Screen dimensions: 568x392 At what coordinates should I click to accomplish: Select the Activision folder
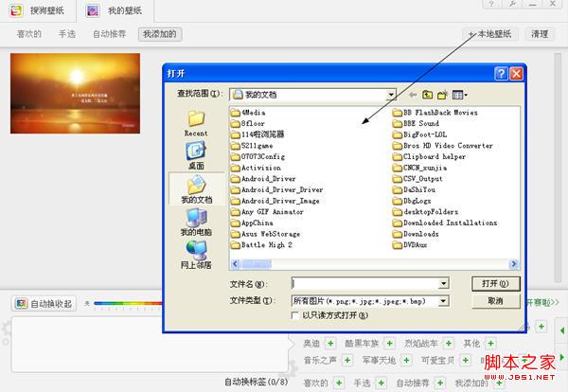257,168
